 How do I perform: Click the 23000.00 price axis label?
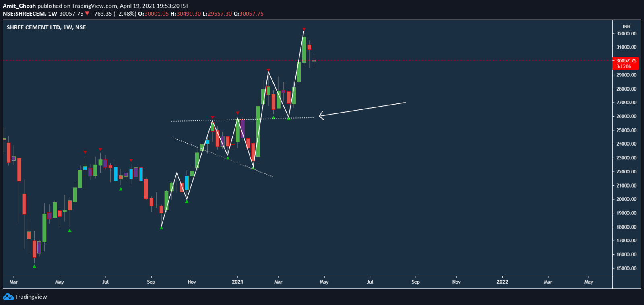pyautogui.click(x=626, y=158)
